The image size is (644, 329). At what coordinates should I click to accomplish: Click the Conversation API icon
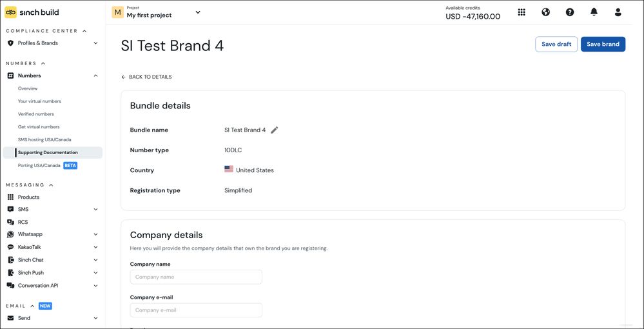click(11, 285)
